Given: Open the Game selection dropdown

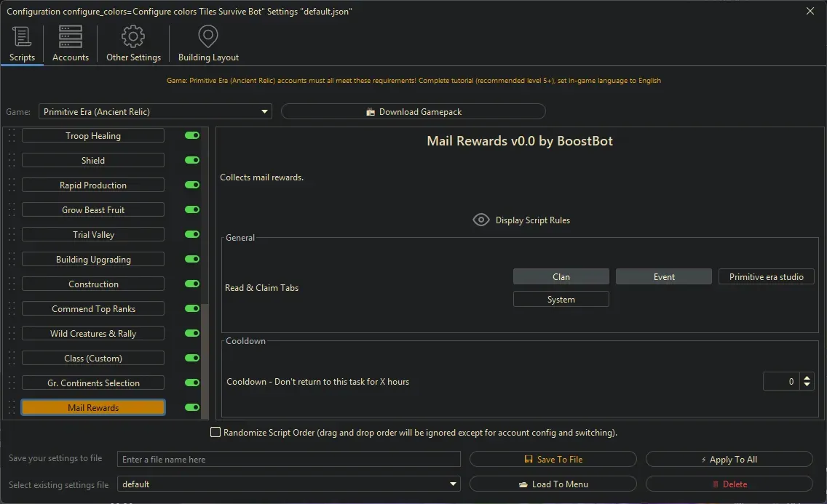Looking at the screenshot, I should coord(264,111).
